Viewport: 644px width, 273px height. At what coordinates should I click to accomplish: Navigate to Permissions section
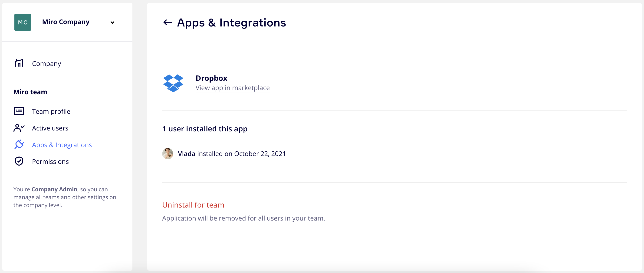click(x=50, y=162)
